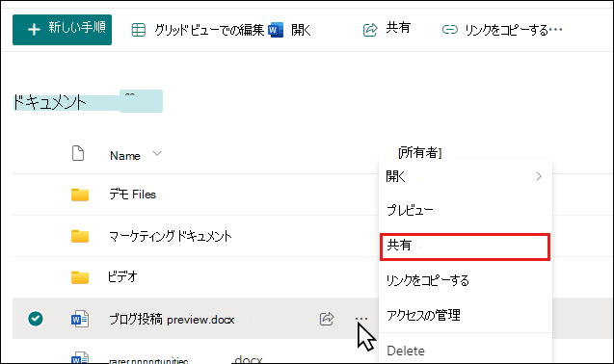Click the [所有者] column header
This screenshot has height=364, width=614.
[420, 152]
